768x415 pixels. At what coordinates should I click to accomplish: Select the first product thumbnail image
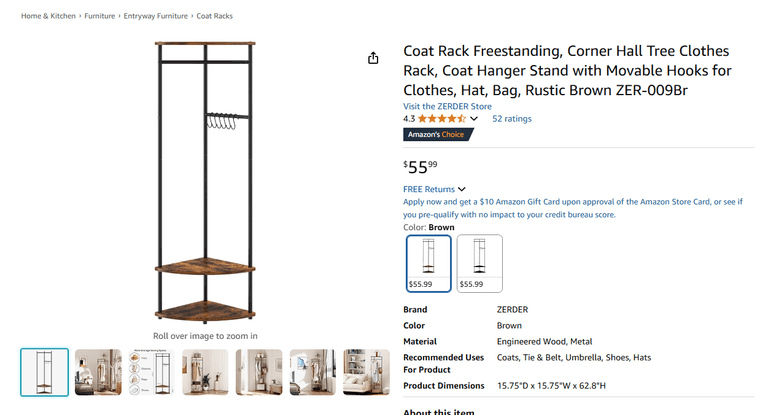coord(45,372)
